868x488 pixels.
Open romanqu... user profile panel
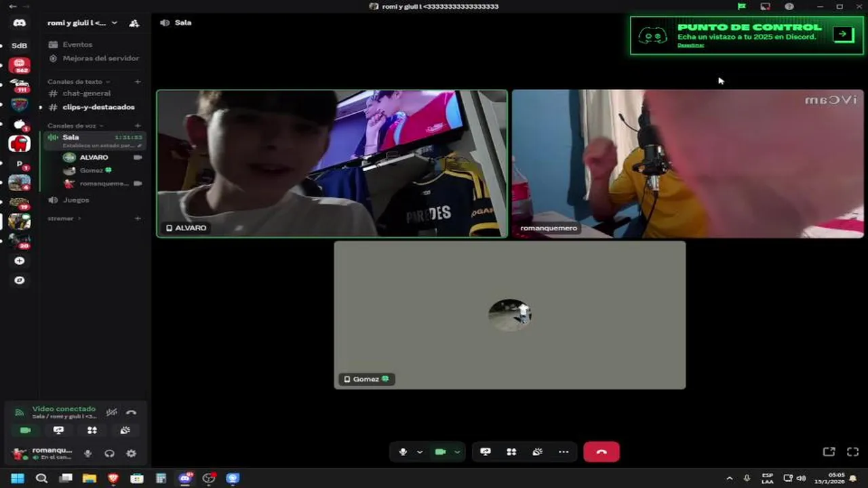43,453
